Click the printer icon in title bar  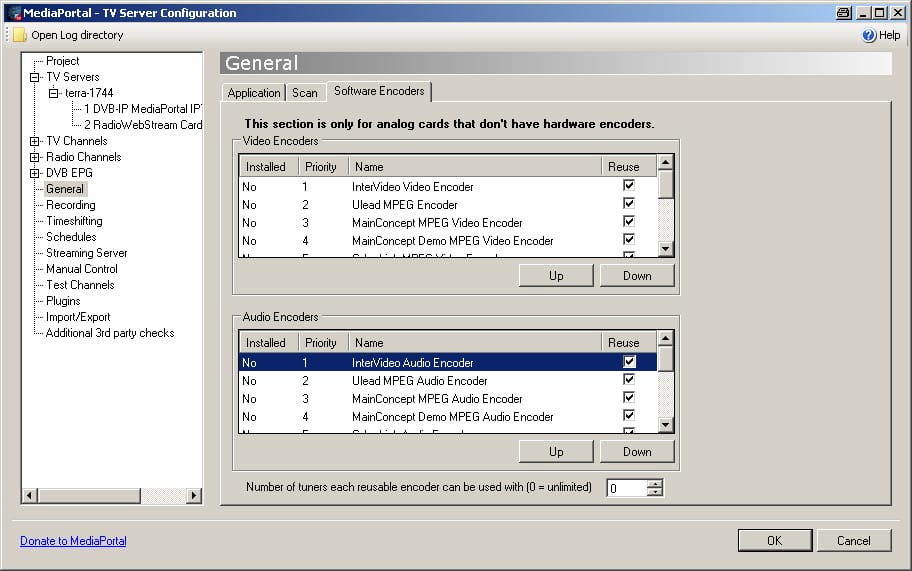pyautogui.click(x=843, y=13)
